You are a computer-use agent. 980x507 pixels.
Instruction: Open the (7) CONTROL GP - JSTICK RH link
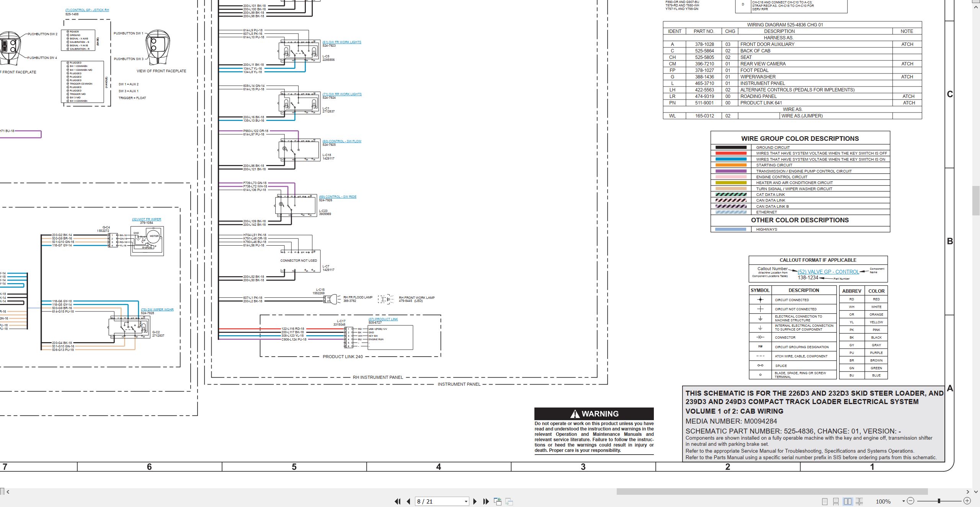[x=87, y=10]
